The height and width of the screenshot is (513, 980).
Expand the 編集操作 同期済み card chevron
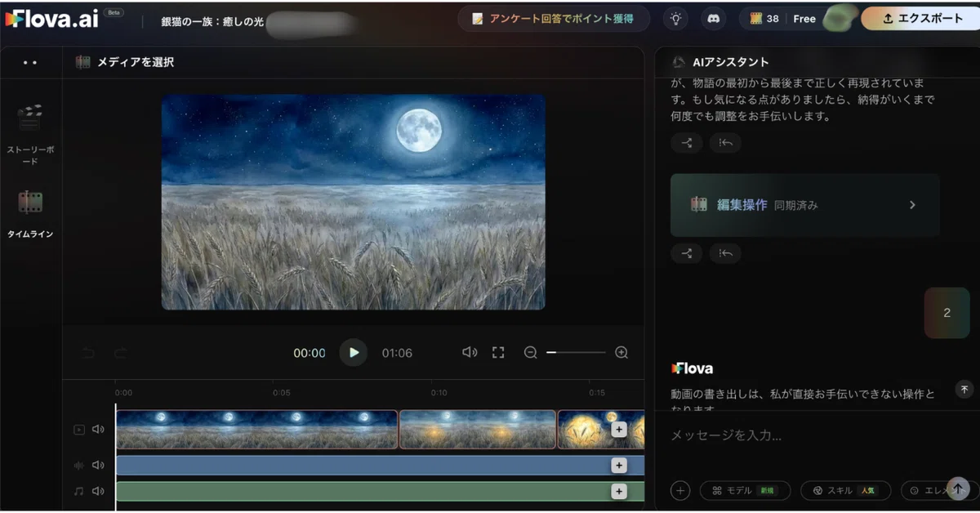click(912, 205)
